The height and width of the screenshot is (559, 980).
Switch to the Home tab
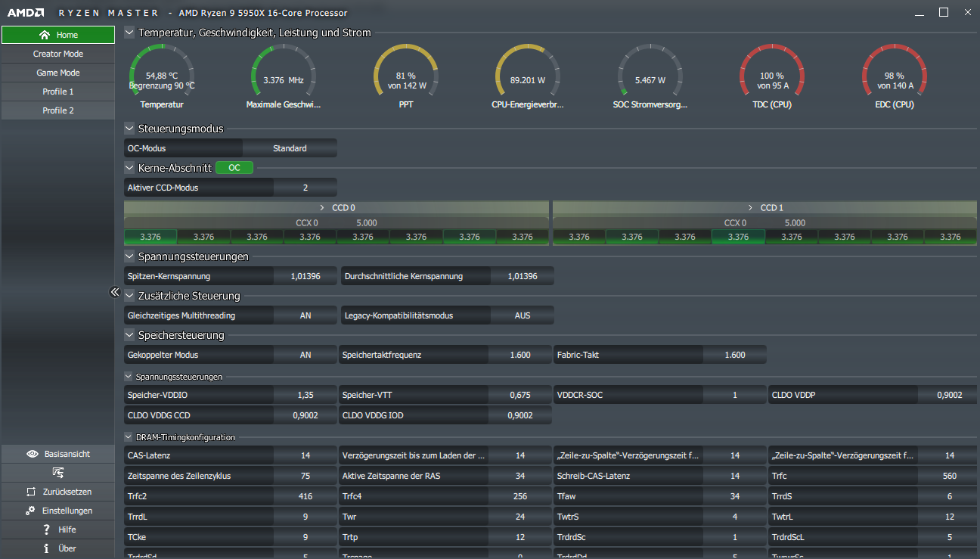[x=58, y=35]
